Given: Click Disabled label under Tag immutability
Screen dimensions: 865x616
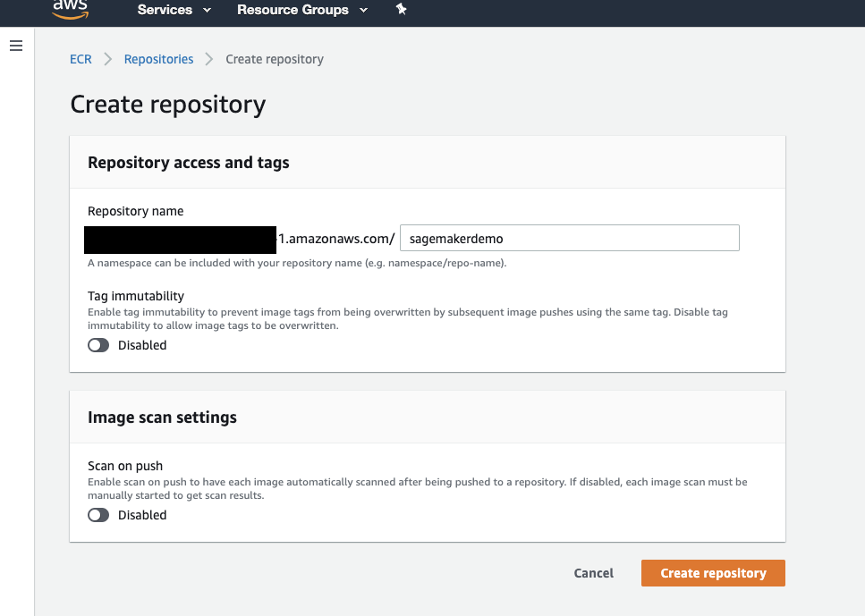Looking at the screenshot, I should point(142,345).
